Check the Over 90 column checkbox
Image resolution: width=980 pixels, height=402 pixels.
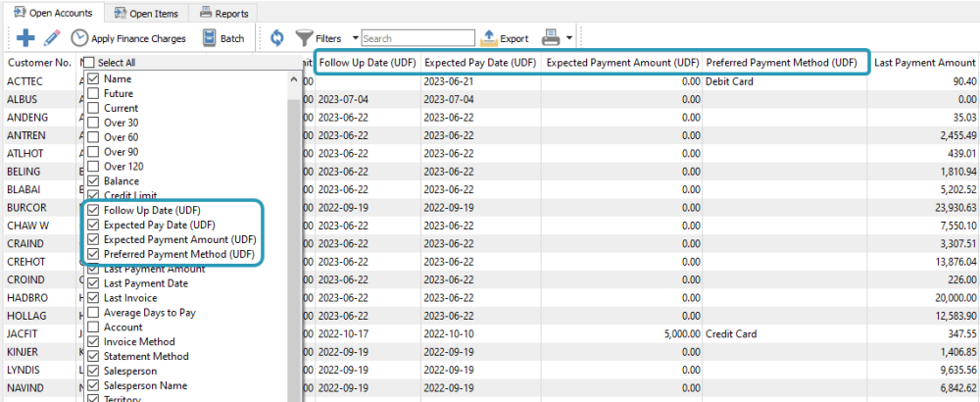[x=93, y=152]
